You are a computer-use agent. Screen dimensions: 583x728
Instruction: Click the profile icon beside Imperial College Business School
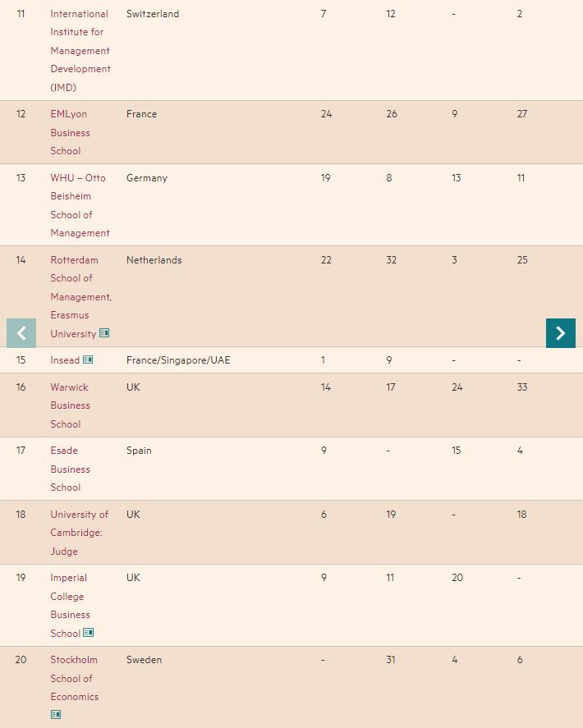(x=88, y=633)
